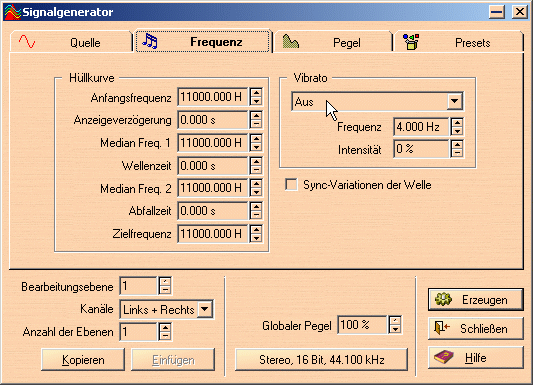Viewport: 533px width, 385px height.
Task: Click the Globaler Pegel 100 % field
Action: coord(362,325)
